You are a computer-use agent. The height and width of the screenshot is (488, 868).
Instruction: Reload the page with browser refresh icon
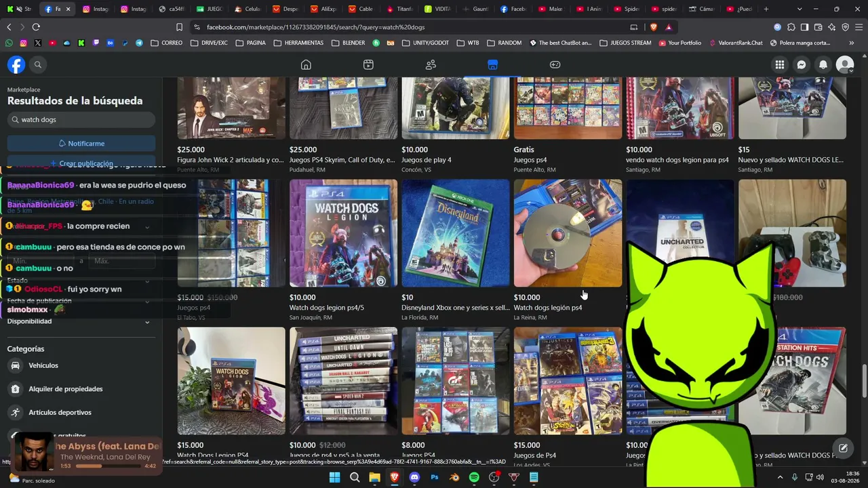click(x=36, y=27)
